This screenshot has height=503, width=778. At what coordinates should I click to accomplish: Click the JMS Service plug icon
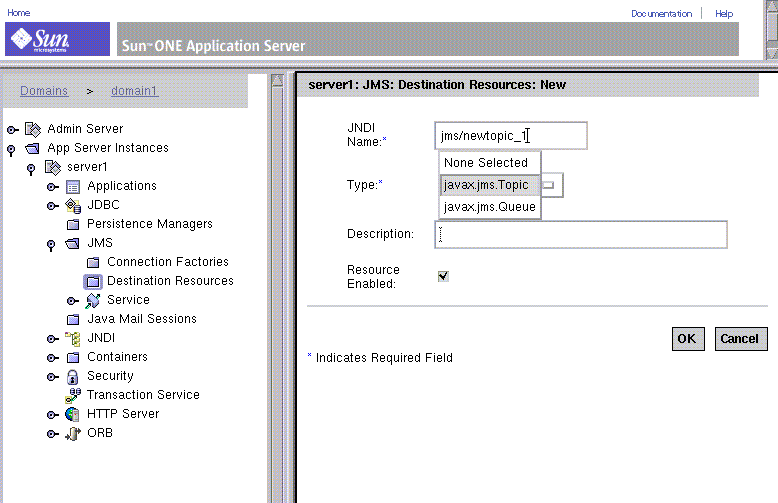point(93,301)
